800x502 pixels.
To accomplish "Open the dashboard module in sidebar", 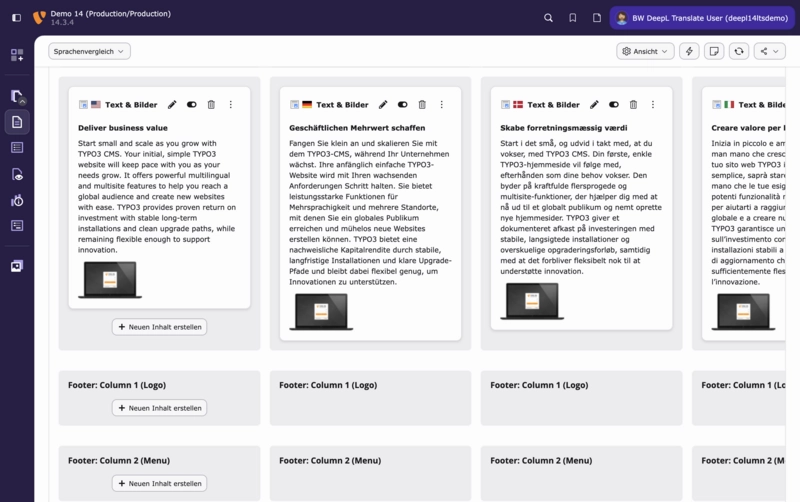I will (17, 55).
